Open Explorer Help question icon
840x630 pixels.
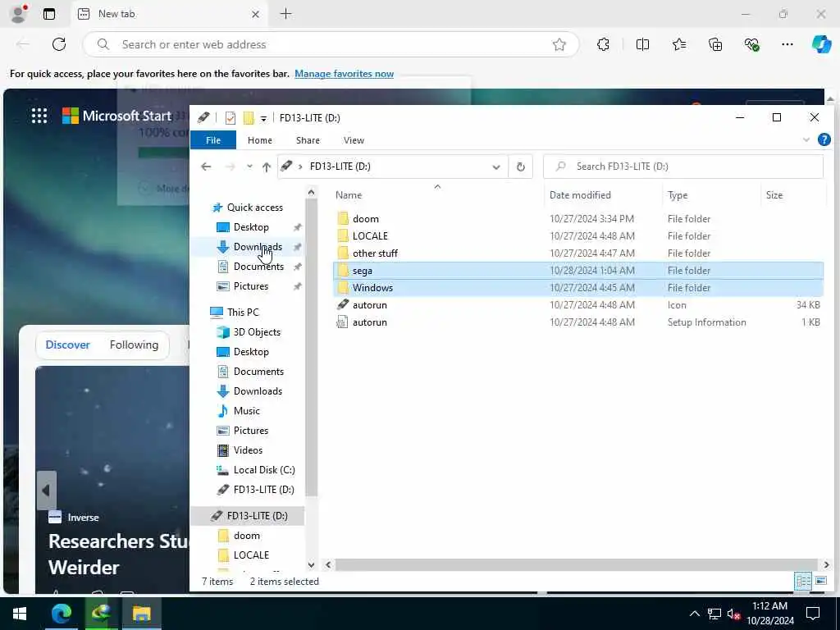pyautogui.click(x=824, y=139)
